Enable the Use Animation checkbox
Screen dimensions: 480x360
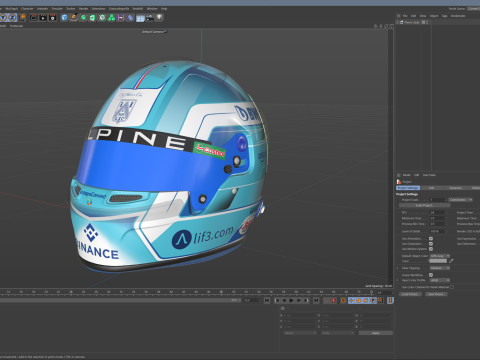pyautogui.click(x=431, y=239)
